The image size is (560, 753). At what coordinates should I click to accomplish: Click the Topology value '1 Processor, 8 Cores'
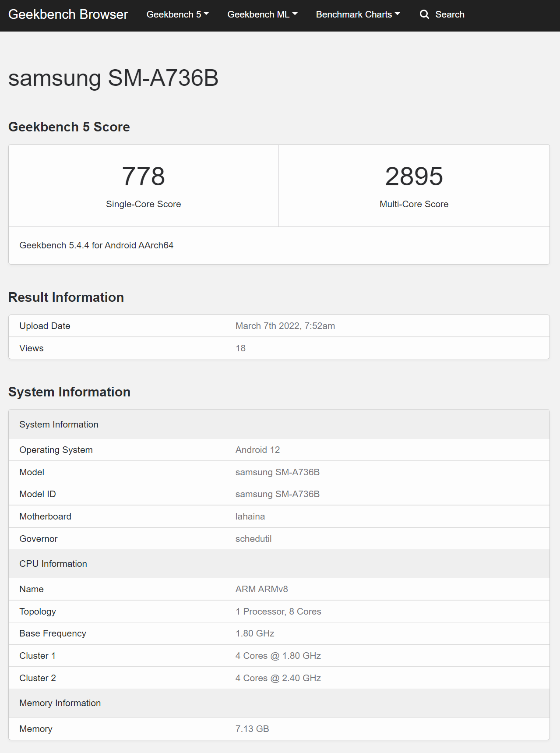click(x=278, y=612)
